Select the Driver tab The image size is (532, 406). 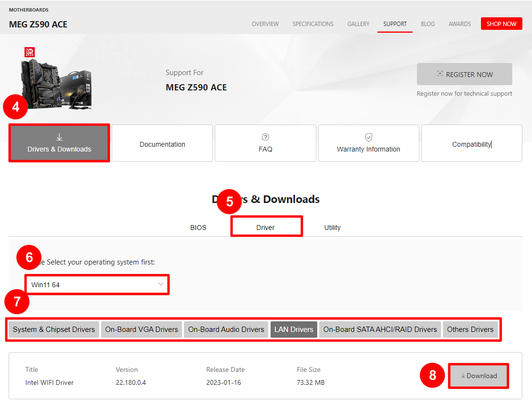(x=265, y=228)
